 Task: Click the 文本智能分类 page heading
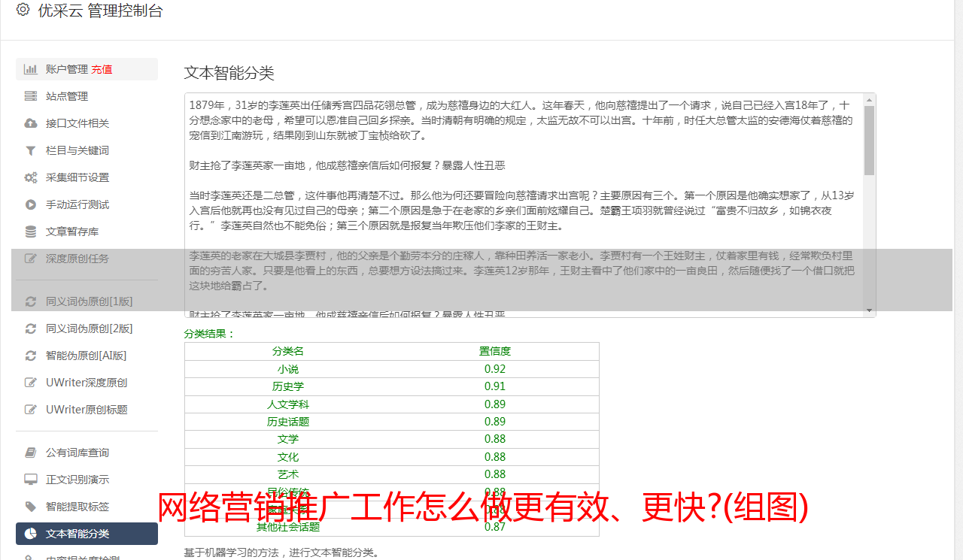[x=229, y=73]
